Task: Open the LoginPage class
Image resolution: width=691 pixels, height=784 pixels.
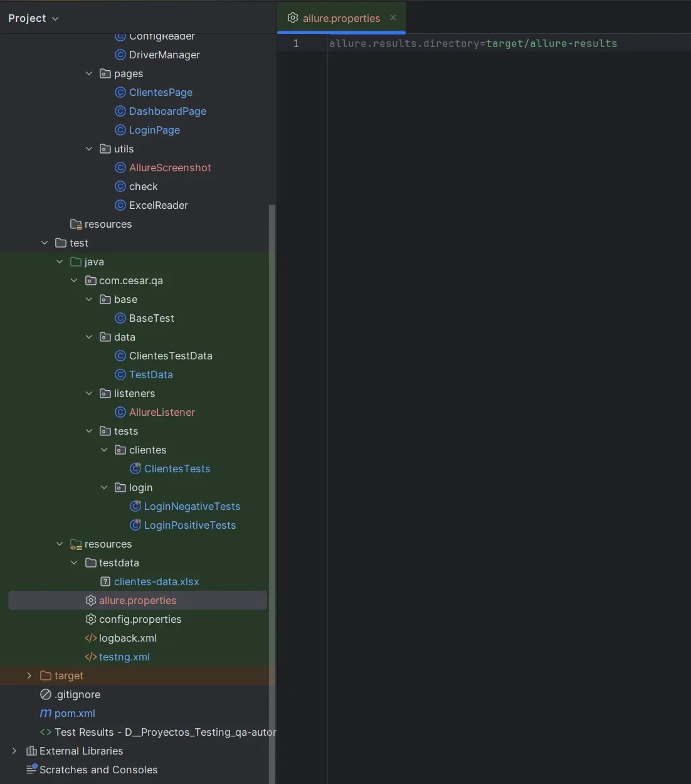Action: 154,130
